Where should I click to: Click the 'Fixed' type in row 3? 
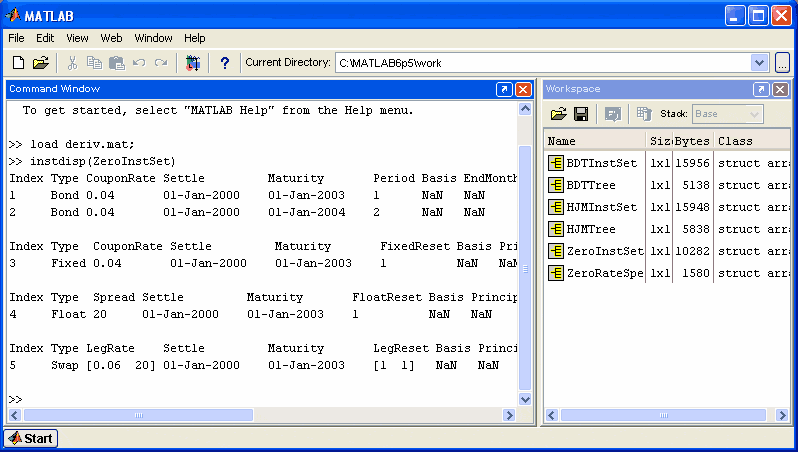[x=69, y=263]
